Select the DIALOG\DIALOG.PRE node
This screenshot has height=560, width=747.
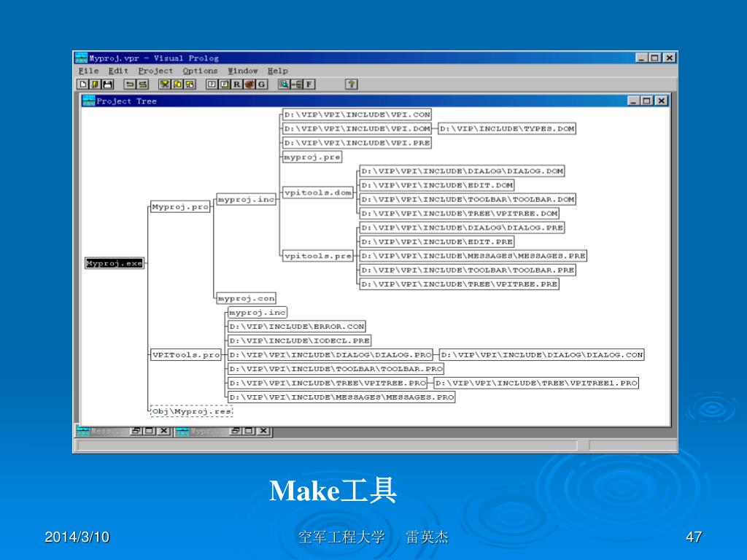click(462, 227)
